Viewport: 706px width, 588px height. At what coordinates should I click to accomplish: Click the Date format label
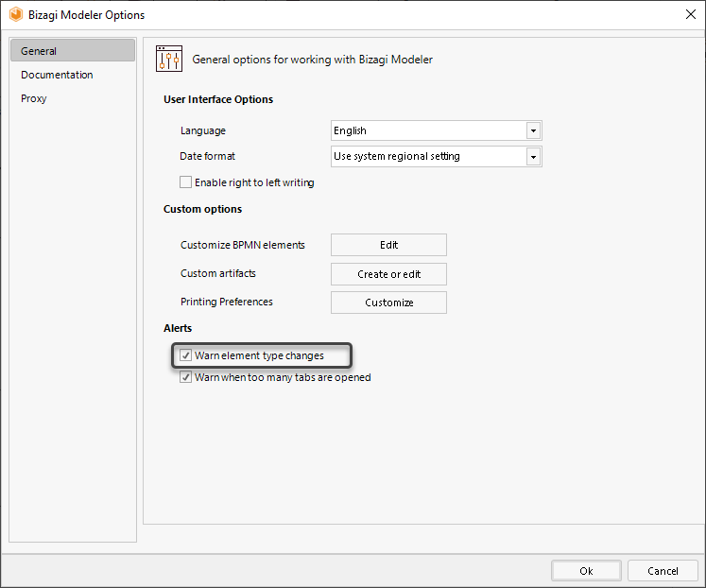[207, 156]
